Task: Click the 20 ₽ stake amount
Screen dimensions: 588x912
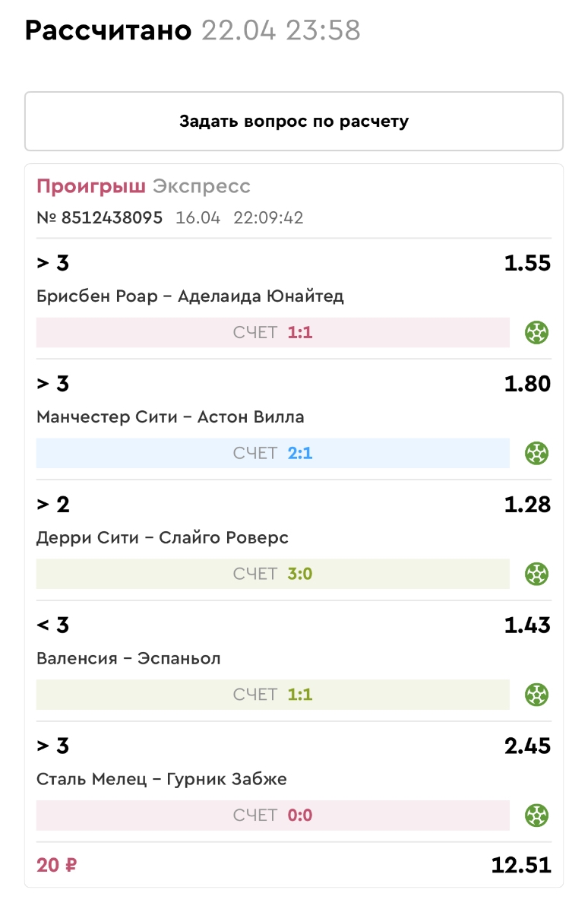Action: (x=57, y=865)
